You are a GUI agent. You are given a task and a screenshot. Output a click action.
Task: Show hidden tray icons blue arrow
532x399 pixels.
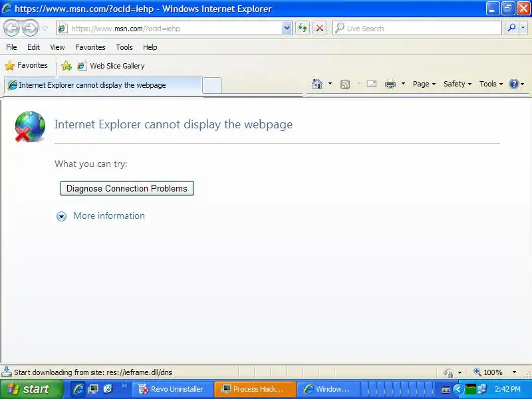point(458,390)
